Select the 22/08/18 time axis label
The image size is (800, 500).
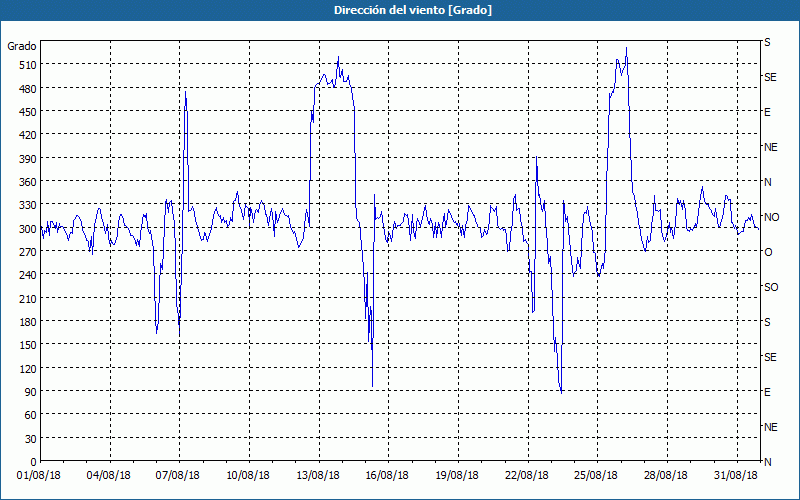coord(527,476)
